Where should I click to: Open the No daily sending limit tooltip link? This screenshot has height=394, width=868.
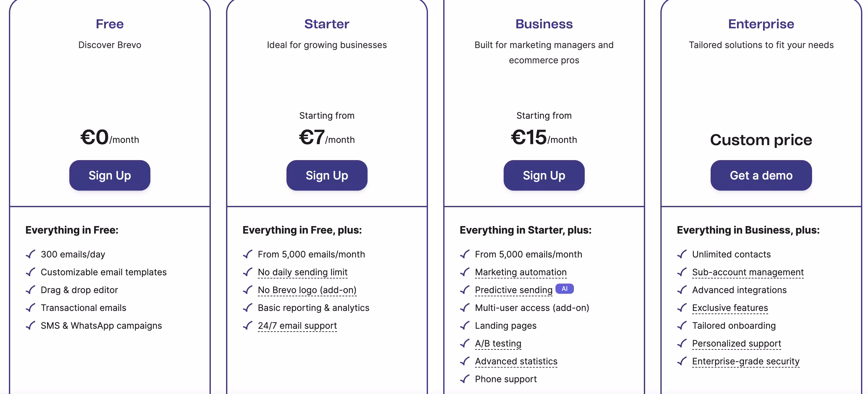302,272
